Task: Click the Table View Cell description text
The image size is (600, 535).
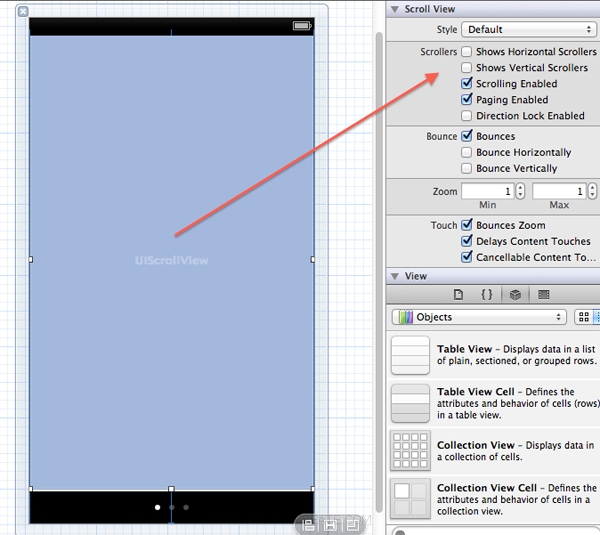Action: [518, 403]
